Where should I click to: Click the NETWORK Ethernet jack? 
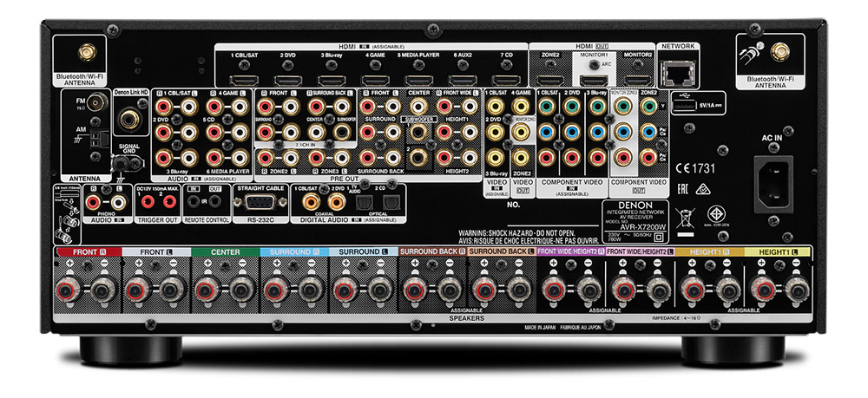(x=678, y=73)
